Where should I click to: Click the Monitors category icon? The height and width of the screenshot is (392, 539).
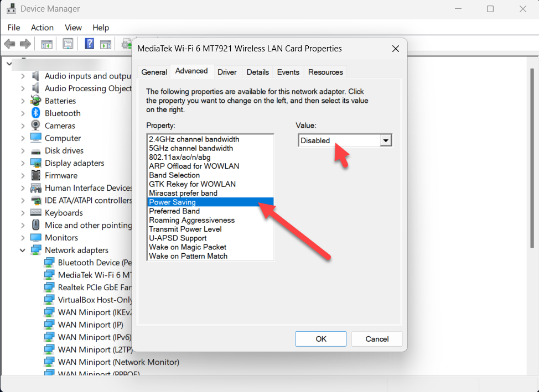(36, 238)
